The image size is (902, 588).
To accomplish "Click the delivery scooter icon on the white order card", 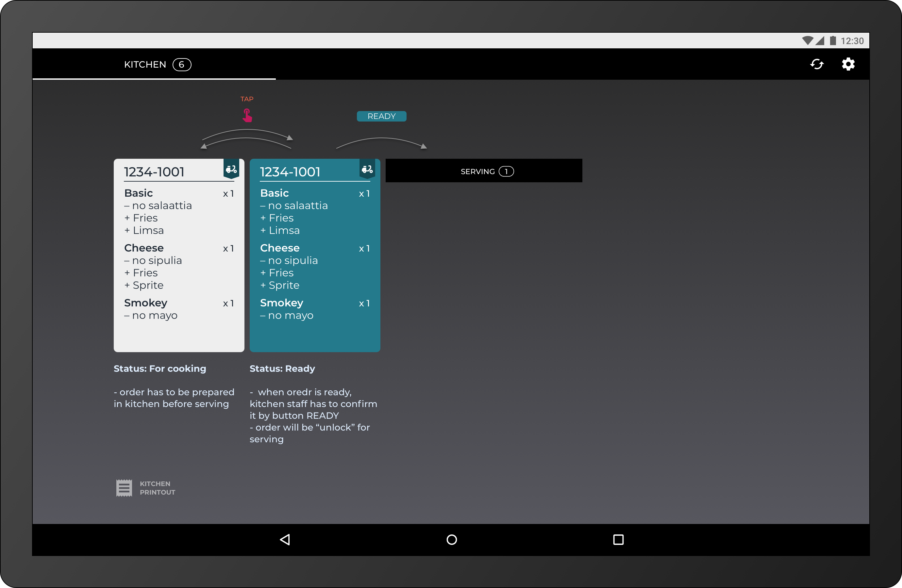I will (231, 169).
